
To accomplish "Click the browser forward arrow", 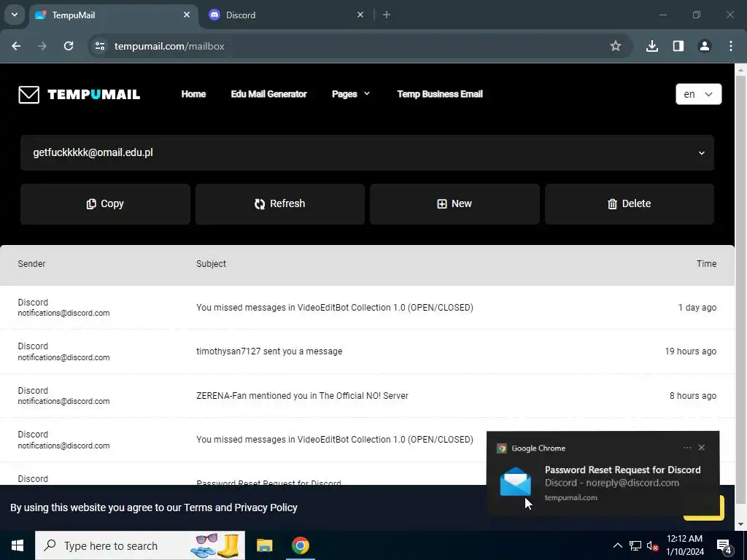I will click(x=42, y=46).
